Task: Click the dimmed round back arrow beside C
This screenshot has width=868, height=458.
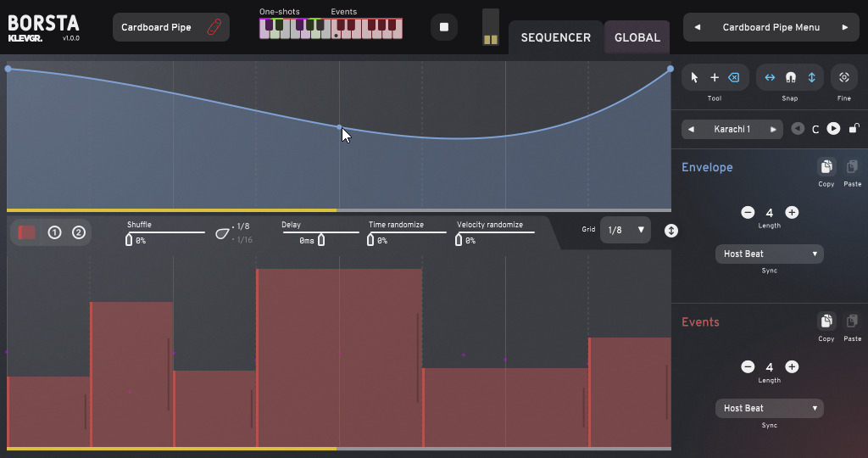Action: tap(798, 128)
